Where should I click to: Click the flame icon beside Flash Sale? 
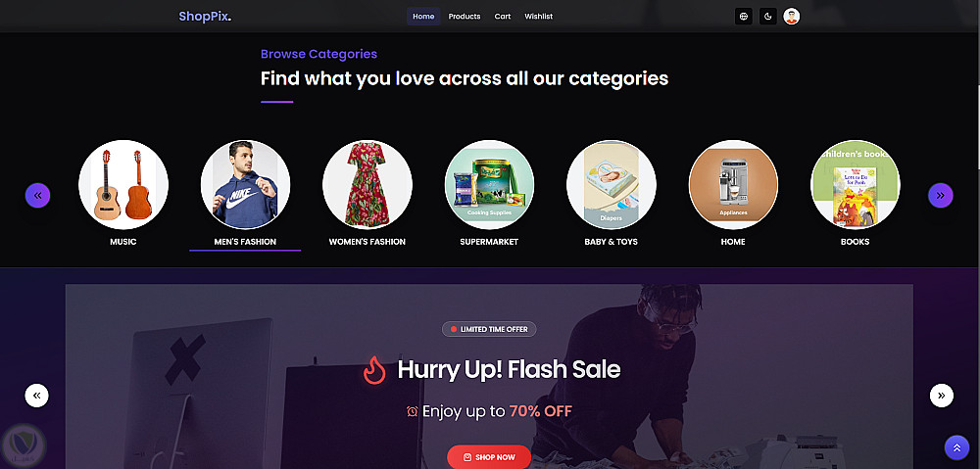pos(374,370)
